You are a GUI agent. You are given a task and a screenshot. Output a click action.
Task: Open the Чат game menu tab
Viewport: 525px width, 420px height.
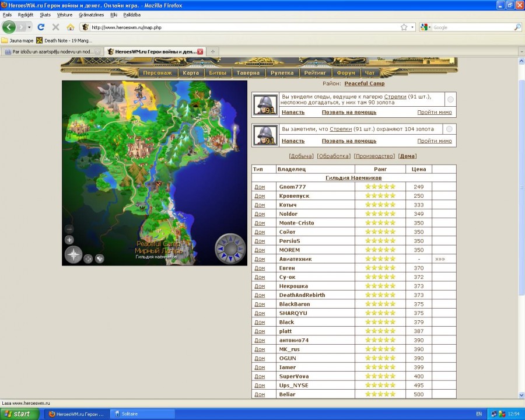pos(370,73)
